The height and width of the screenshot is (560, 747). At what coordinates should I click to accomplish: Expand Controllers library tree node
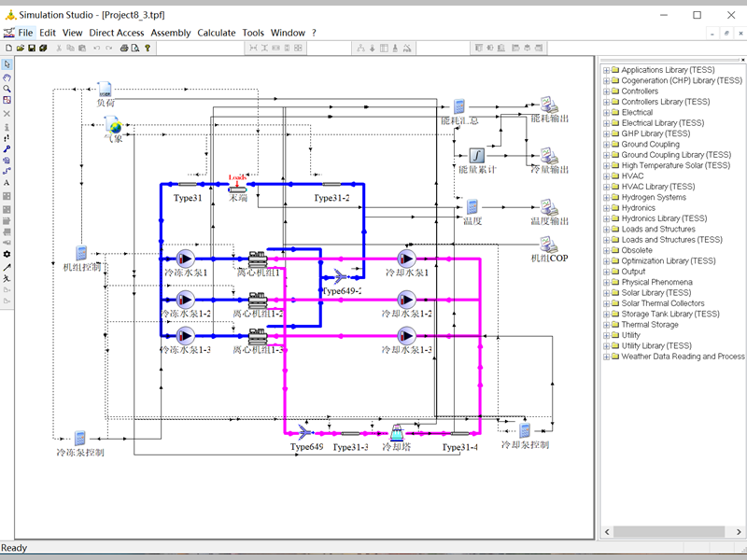click(x=606, y=91)
